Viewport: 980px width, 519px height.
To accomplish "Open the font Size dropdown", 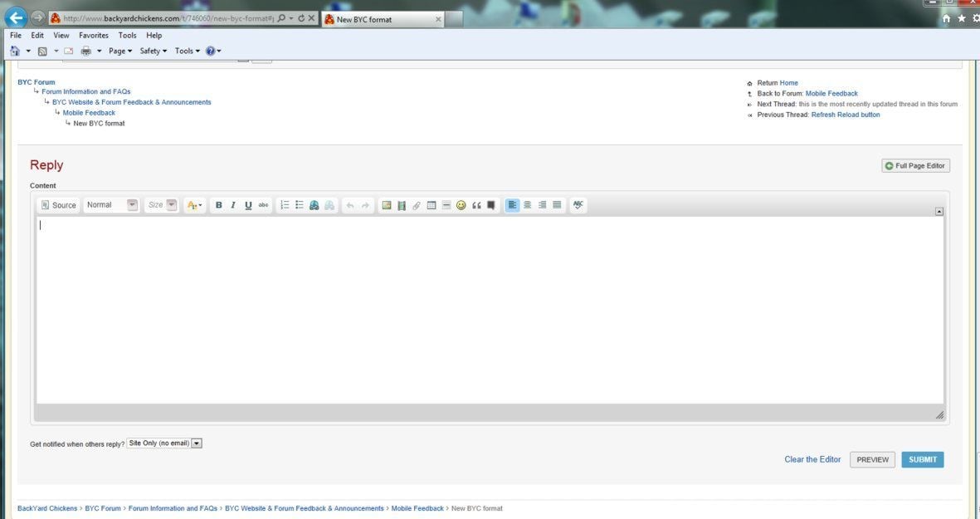I will click(x=162, y=205).
